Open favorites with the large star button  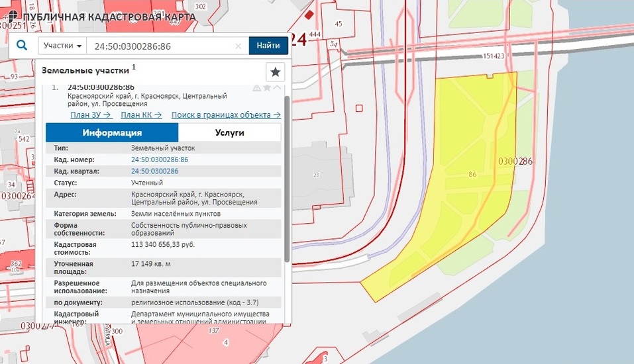pos(276,71)
